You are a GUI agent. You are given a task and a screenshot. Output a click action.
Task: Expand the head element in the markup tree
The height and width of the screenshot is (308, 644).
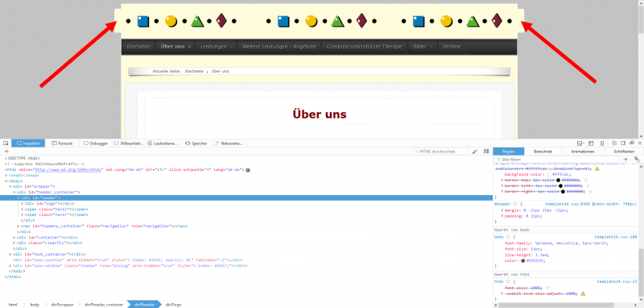pyautogui.click(x=6, y=175)
